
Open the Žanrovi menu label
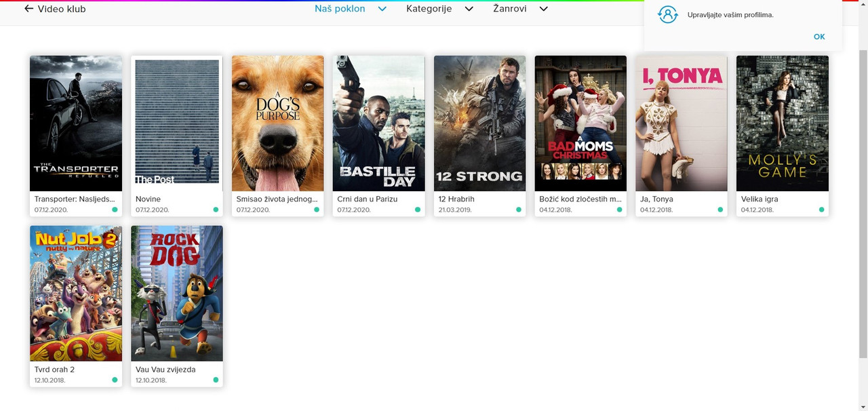[x=510, y=9]
